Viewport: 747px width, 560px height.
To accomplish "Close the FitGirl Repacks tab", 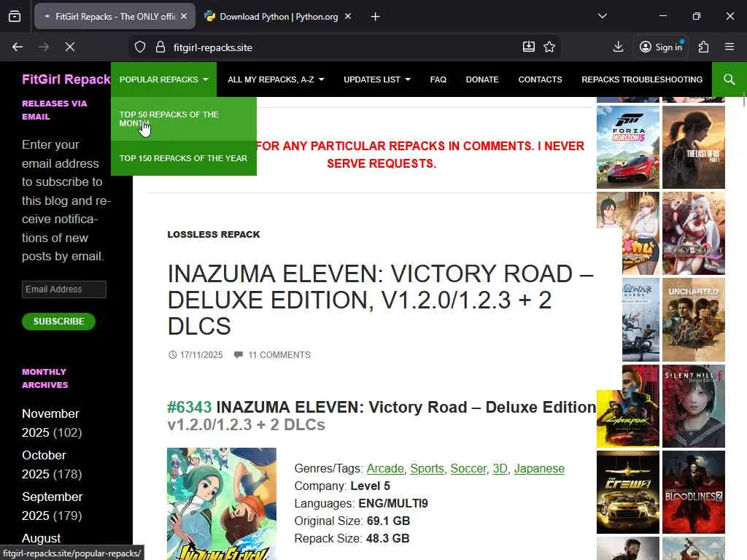I will point(184,16).
